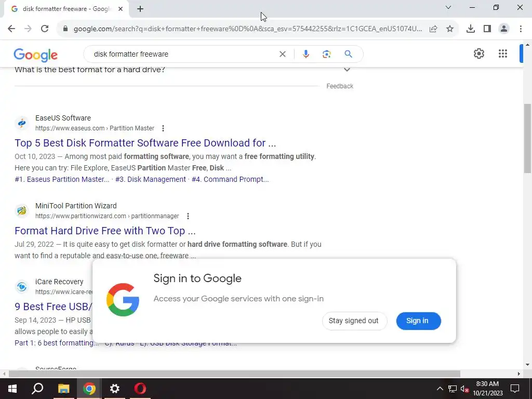Click the forward navigation arrow
Viewport: 532px width, 399px height.
[x=28, y=29]
